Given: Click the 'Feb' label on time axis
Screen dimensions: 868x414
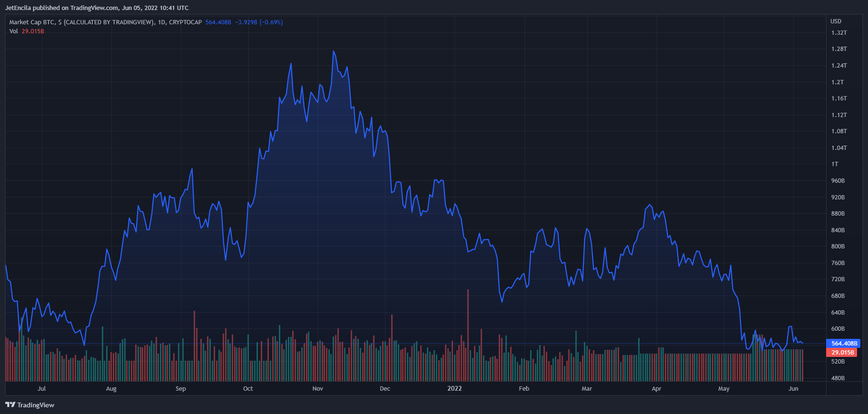Looking at the screenshot, I should click(524, 389).
